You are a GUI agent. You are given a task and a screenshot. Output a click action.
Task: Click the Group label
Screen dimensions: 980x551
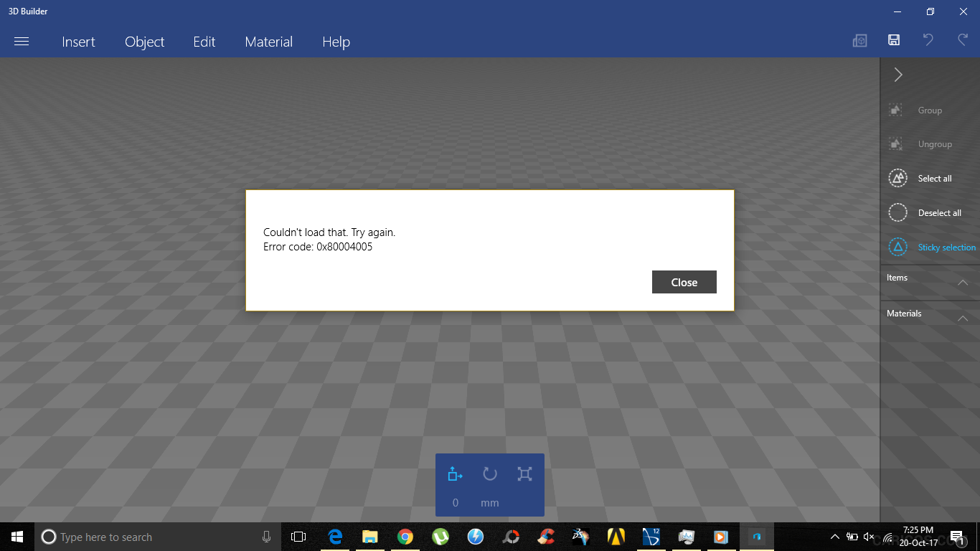[x=930, y=110]
